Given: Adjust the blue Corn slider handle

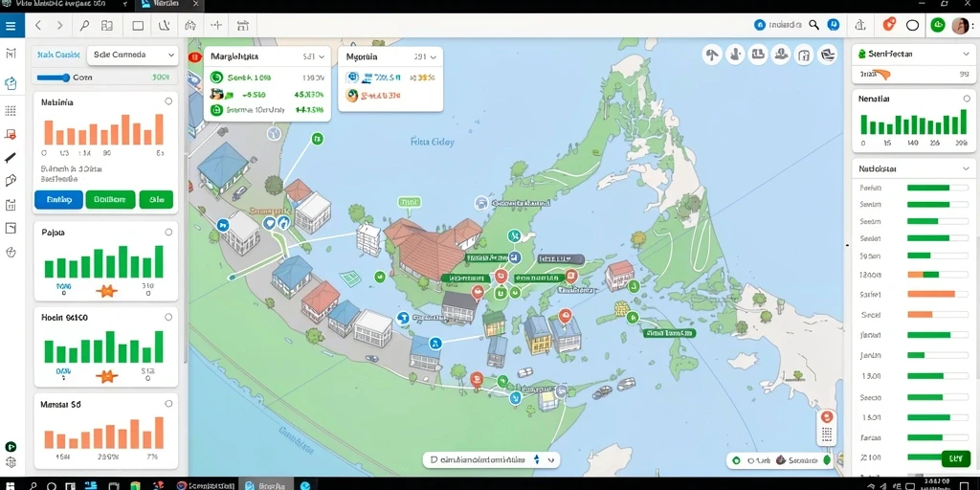Looking at the screenshot, I should (66, 78).
